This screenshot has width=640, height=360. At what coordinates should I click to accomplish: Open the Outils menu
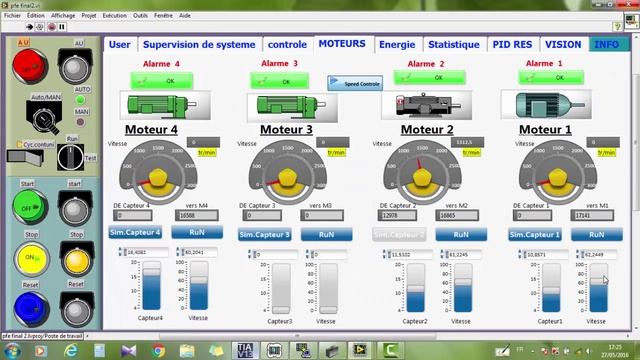coord(140,16)
